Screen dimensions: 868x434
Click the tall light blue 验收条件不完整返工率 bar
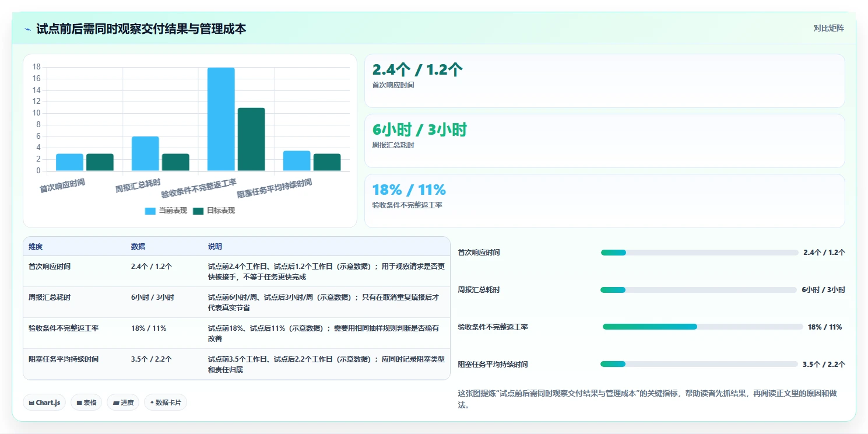pyautogui.click(x=221, y=119)
